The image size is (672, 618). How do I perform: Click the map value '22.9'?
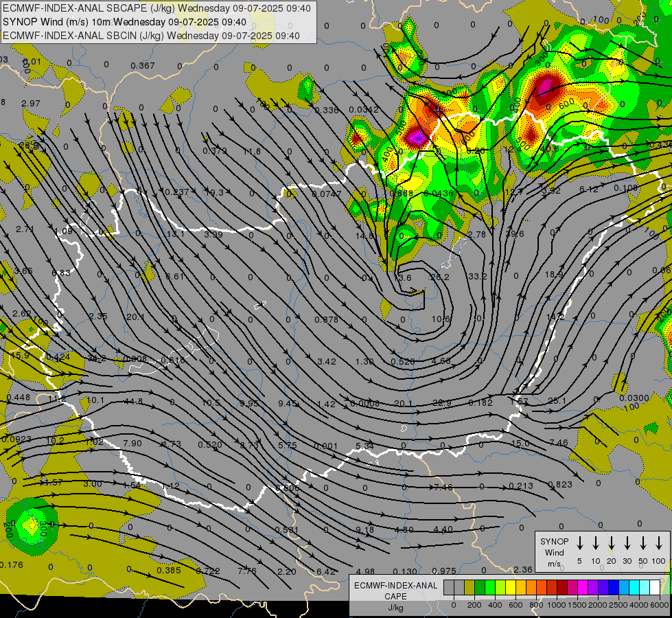(x=442, y=402)
